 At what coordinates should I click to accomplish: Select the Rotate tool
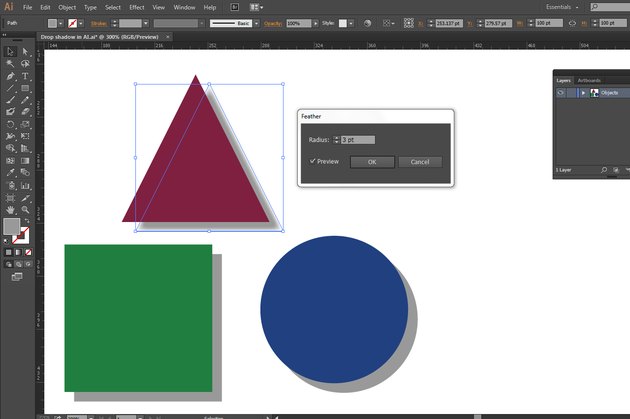click(x=10, y=124)
